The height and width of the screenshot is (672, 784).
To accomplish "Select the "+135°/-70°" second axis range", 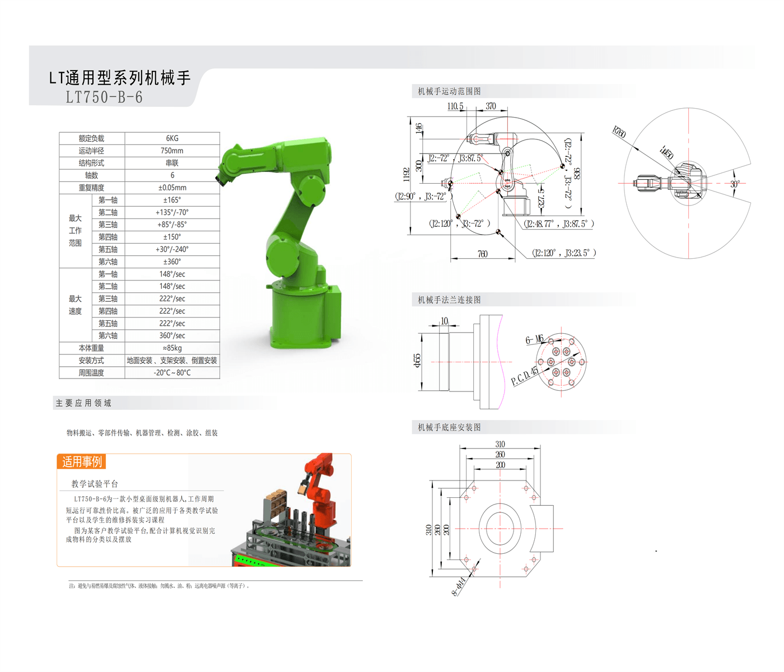I will click(172, 212).
